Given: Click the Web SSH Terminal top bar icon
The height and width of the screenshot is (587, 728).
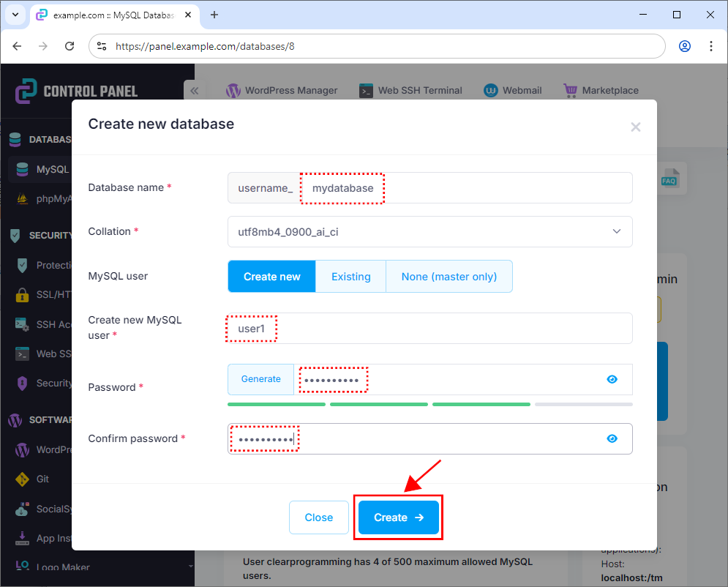Looking at the screenshot, I should [366, 91].
